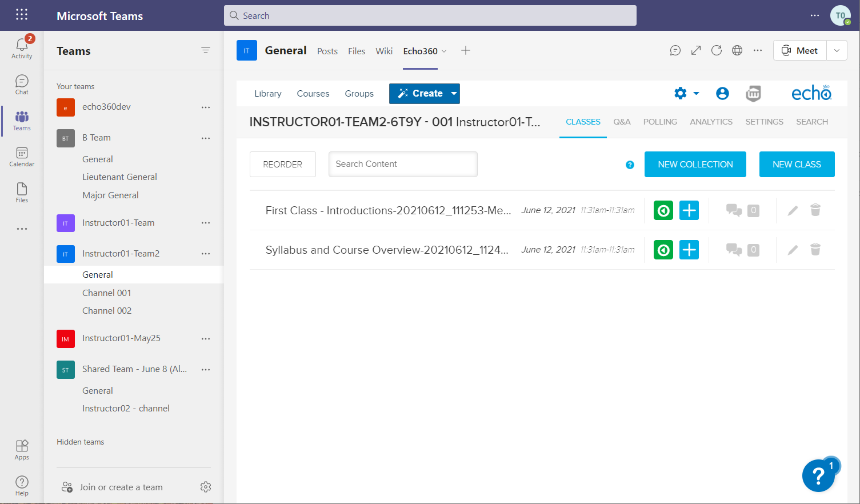Image resolution: width=860 pixels, height=504 pixels.
Task: Start a meeting with Meet button
Action: point(800,50)
